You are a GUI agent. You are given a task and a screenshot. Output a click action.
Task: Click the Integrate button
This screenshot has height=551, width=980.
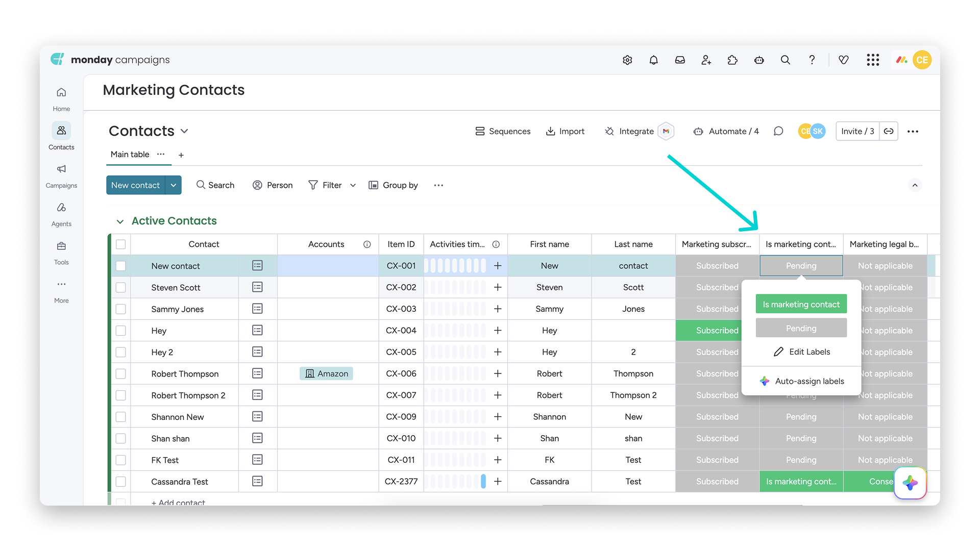coord(629,131)
